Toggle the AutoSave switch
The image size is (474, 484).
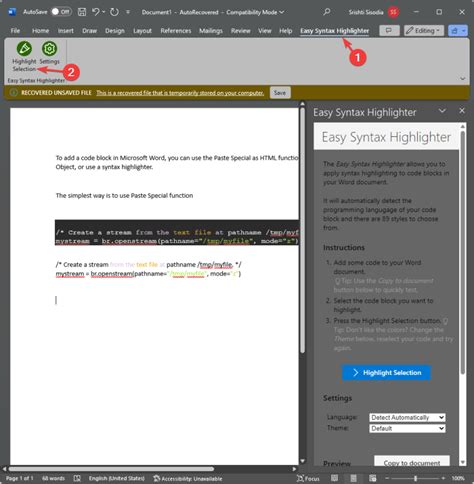point(61,12)
